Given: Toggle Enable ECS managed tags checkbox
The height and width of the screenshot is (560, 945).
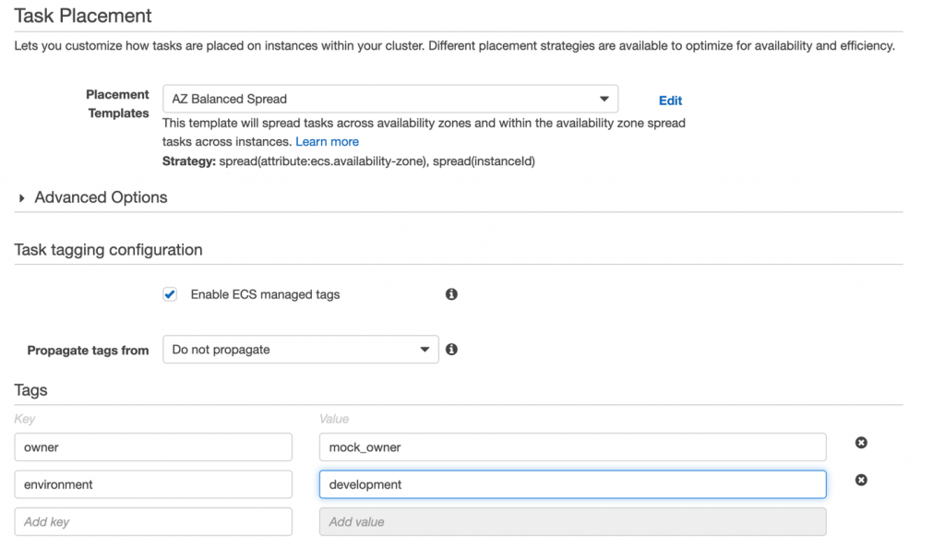Looking at the screenshot, I should coord(170,294).
